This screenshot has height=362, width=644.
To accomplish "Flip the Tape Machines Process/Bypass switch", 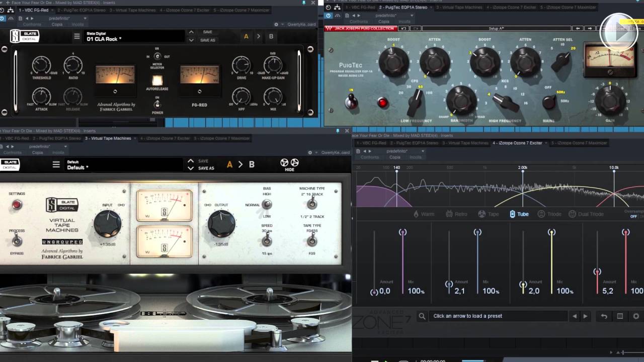I will pos(17,241).
